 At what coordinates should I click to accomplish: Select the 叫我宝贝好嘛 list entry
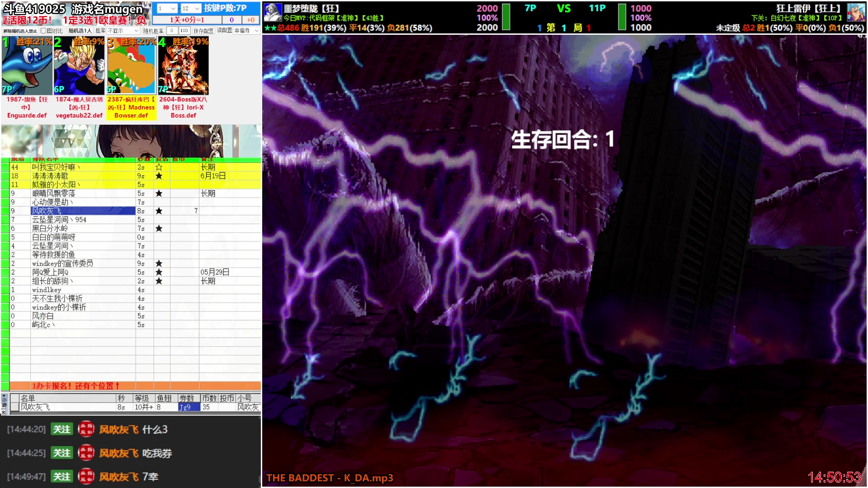(83, 167)
